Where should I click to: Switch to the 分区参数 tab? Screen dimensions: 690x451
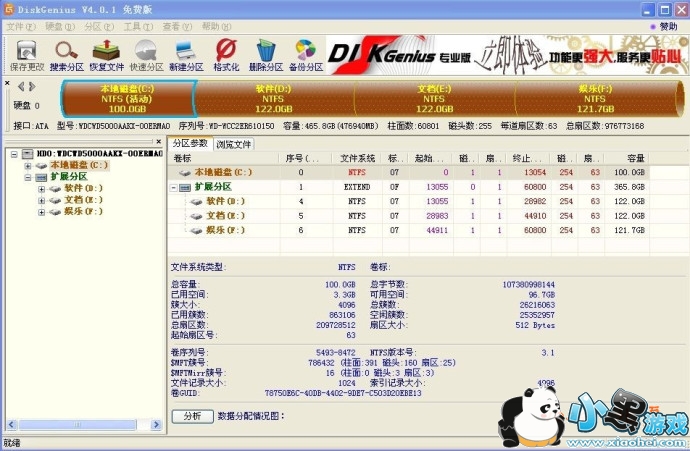point(190,143)
